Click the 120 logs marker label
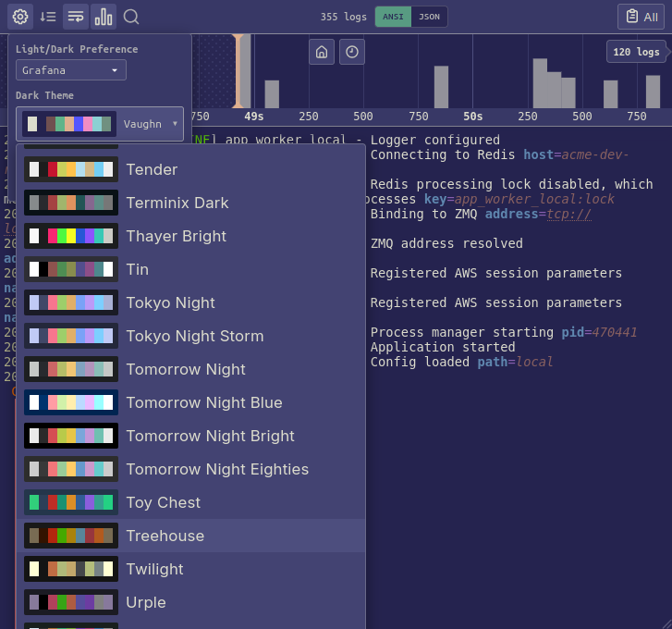 coord(636,52)
